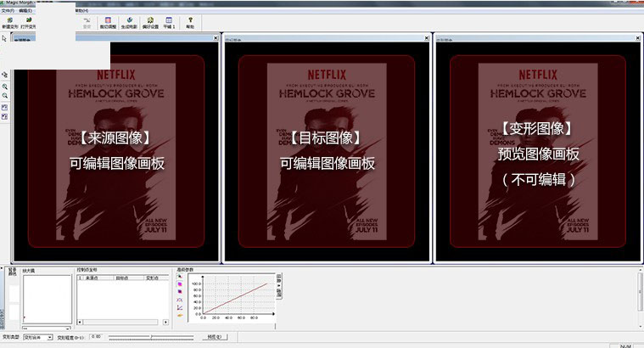
Task: Click the vertical tab beside the curve graph
Action: pyautogui.click(x=279, y=286)
